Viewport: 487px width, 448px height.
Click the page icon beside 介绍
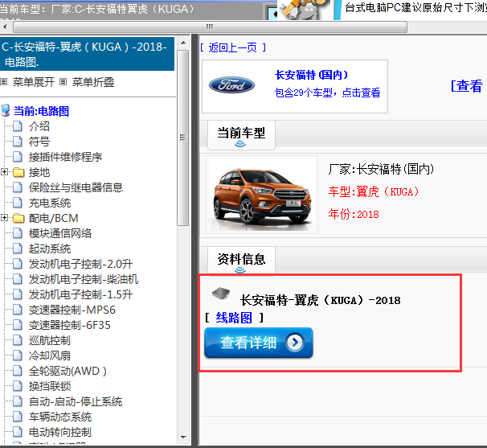[18, 126]
